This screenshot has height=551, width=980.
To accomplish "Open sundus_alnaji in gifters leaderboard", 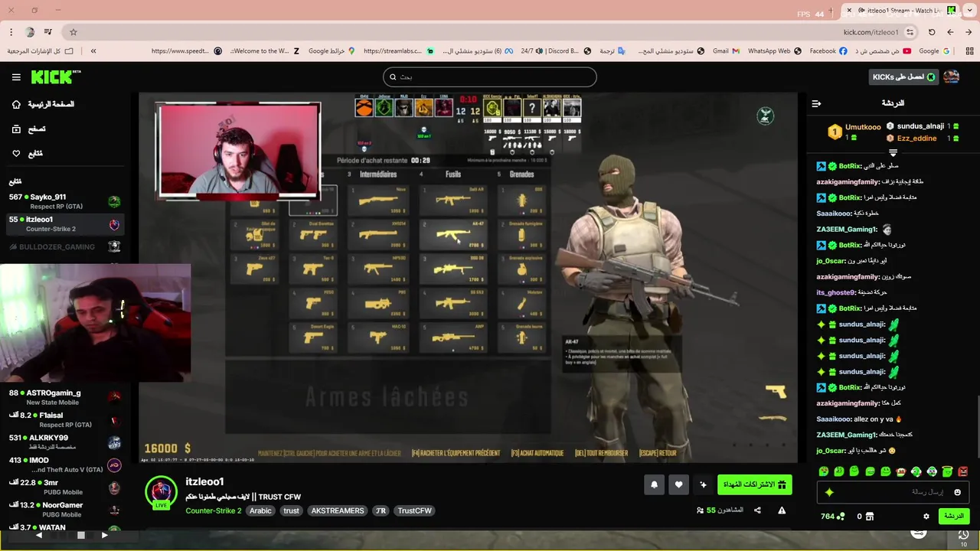I will click(x=920, y=126).
